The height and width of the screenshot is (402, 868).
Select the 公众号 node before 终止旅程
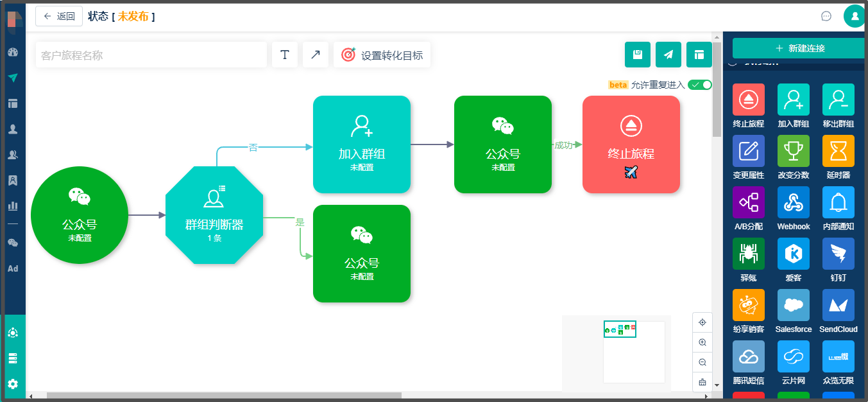coord(503,144)
